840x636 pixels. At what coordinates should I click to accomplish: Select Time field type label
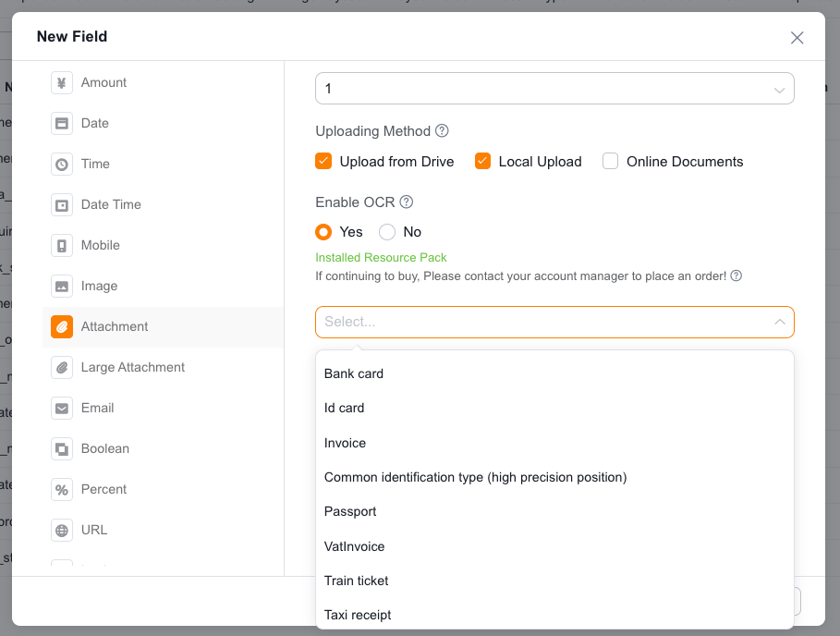95,164
